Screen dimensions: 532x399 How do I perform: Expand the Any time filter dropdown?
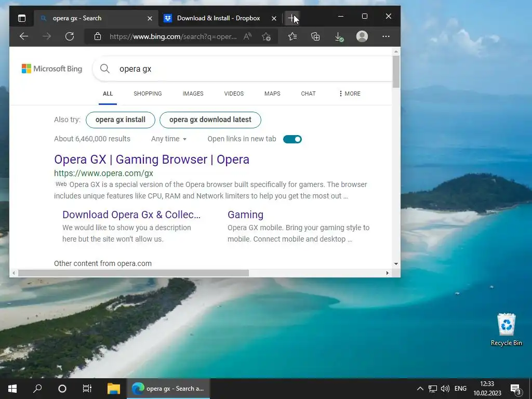pyautogui.click(x=169, y=139)
